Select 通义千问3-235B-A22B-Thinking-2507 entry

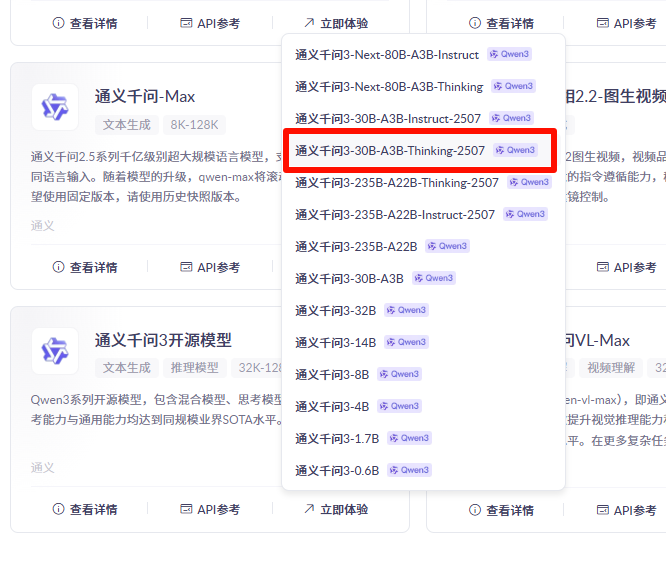423,182
